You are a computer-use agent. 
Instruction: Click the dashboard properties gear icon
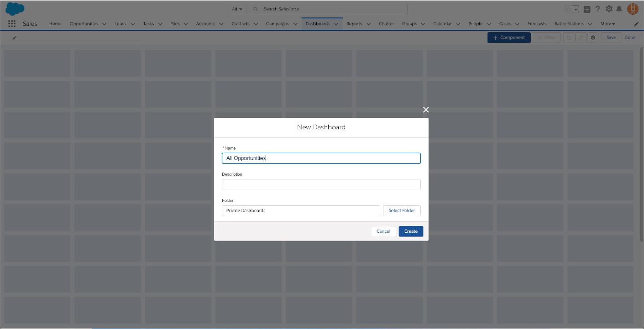(x=593, y=38)
